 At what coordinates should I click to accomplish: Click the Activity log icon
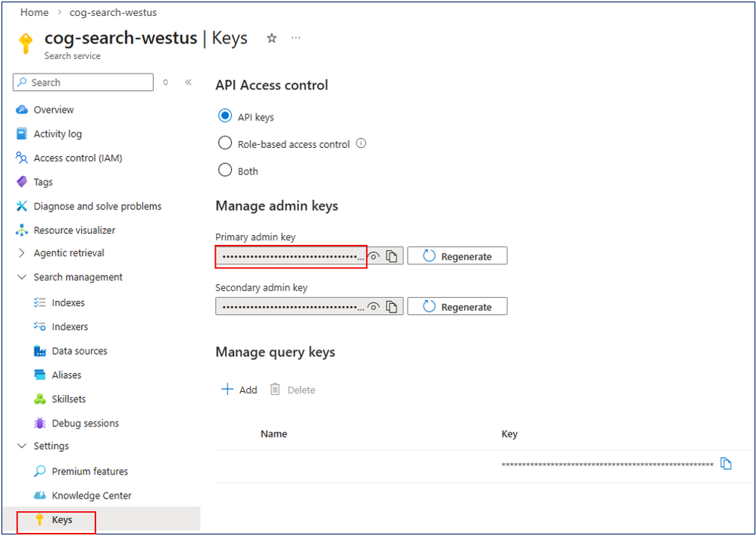(x=22, y=133)
